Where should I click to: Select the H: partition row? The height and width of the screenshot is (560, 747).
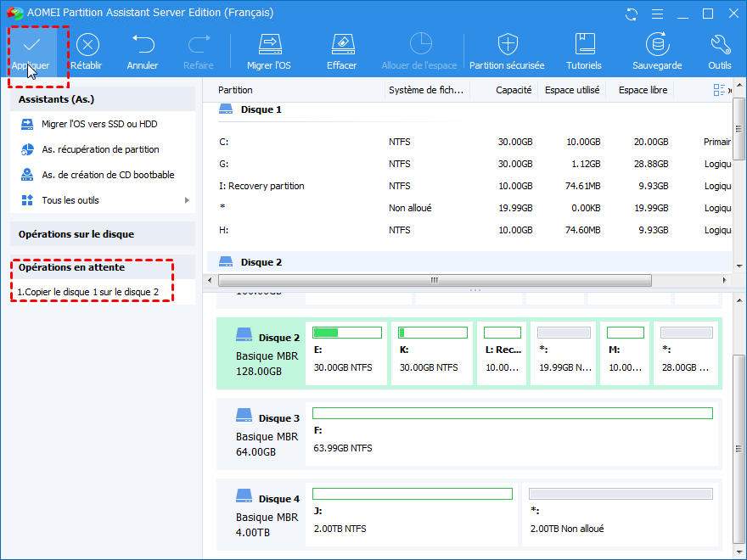[x=469, y=230]
